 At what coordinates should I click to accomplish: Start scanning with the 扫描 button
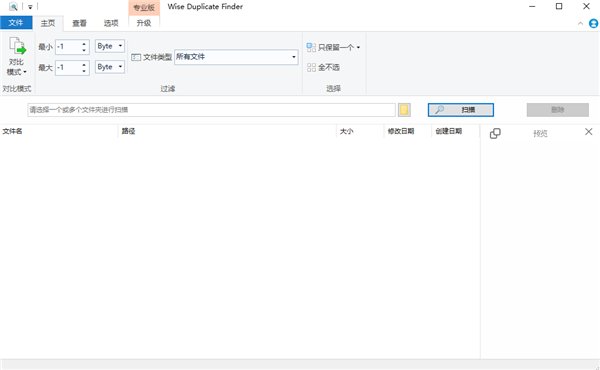coord(461,110)
